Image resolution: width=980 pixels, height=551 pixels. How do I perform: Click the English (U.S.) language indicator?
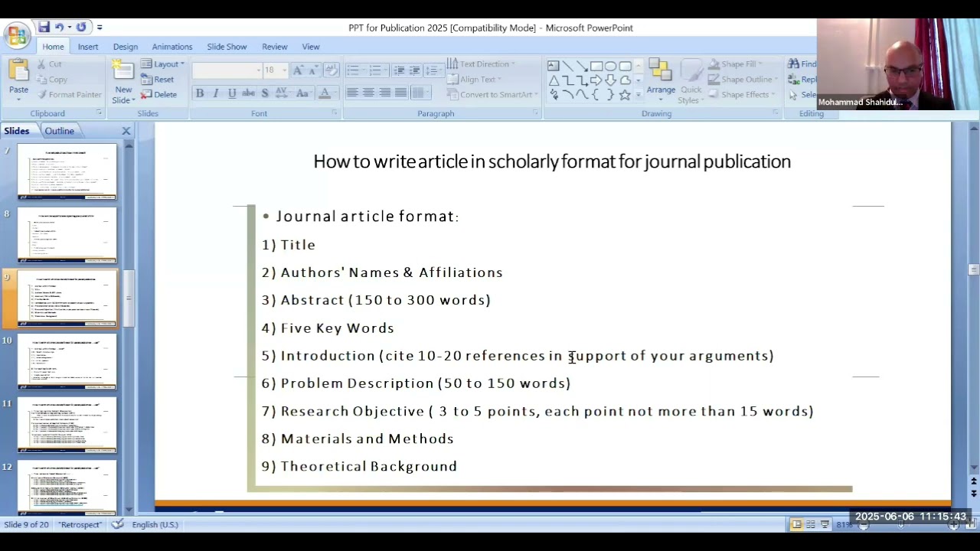tap(155, 524)
